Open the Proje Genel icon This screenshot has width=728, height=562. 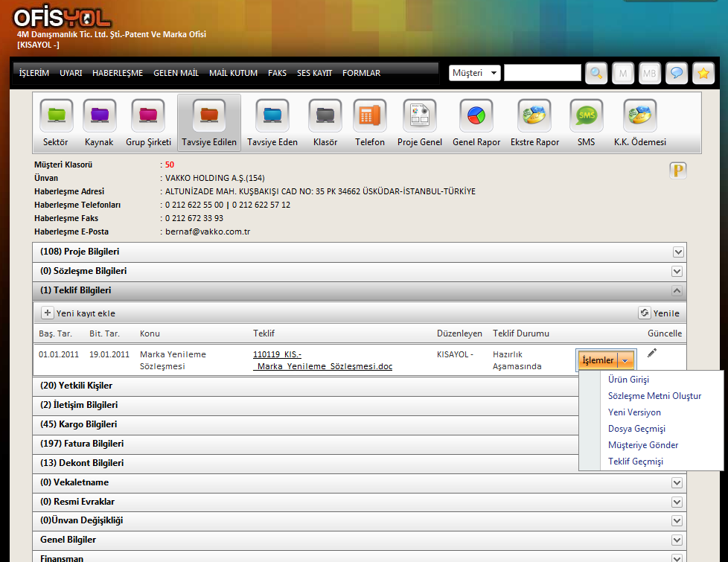[419, 116]
